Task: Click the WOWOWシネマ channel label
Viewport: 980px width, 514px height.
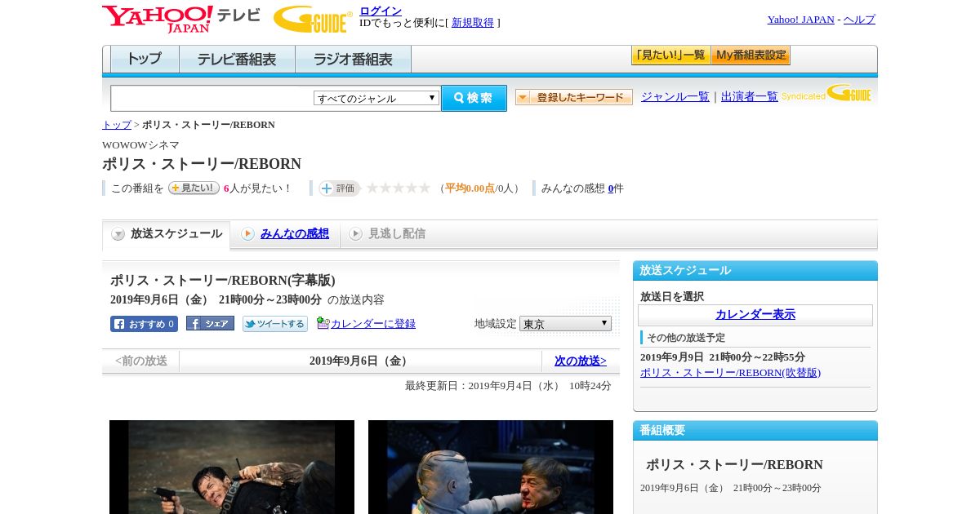Action: 140,145
